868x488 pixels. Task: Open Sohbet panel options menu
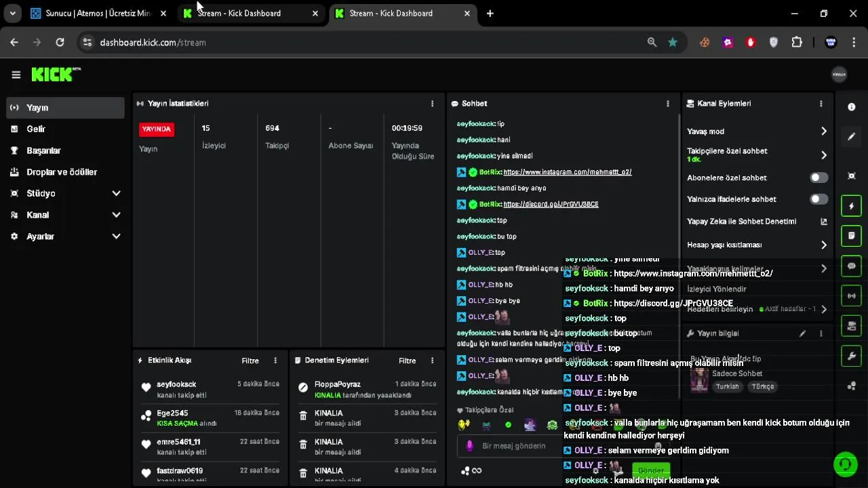click(667, 104)
